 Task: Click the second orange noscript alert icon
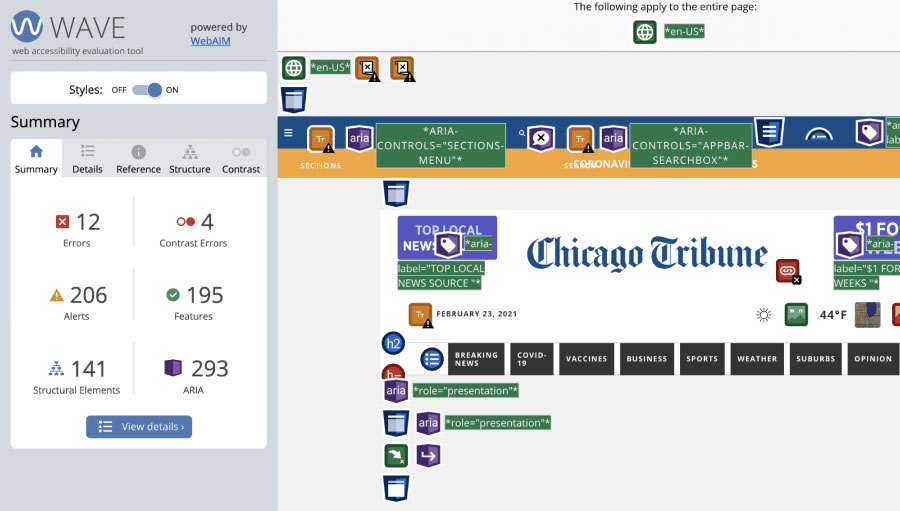[x=403, y=69]
